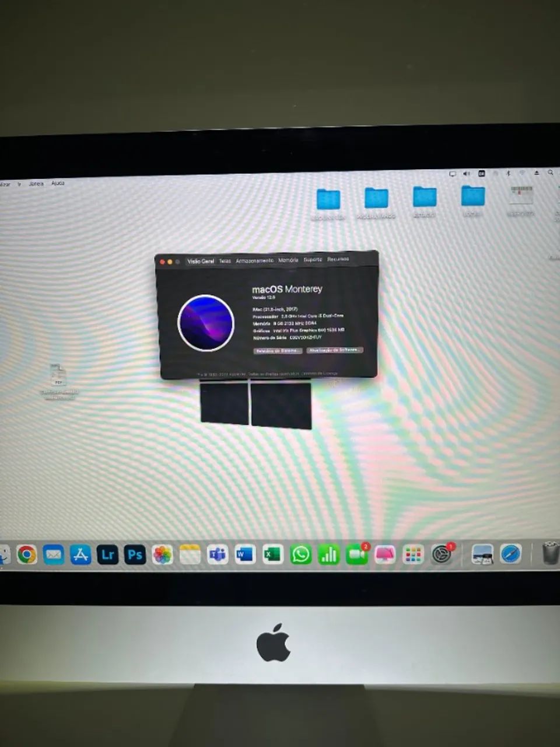
Task: Click the Gráficos Intel Iris Plus line
Action: (x=298, y=330)
